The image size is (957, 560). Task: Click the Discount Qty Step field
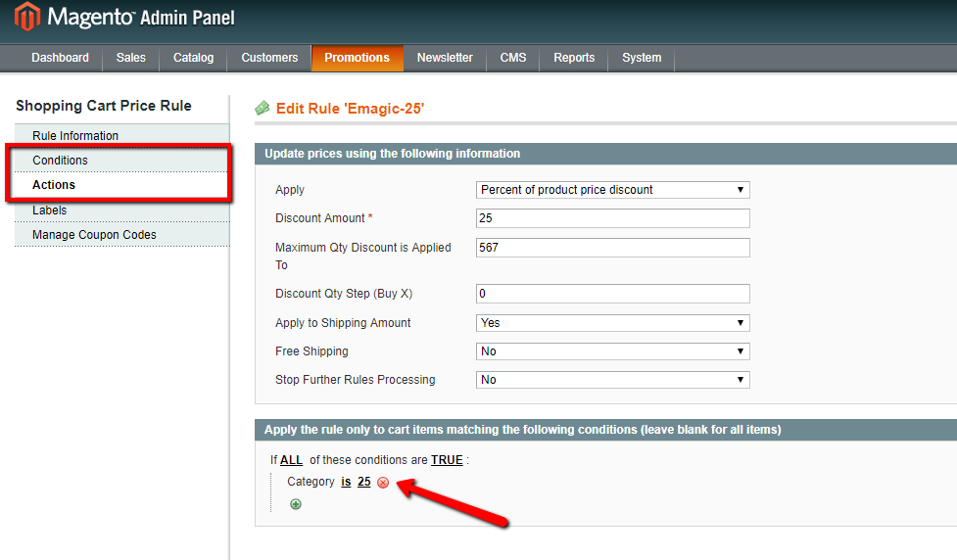[x=613, y=294]
